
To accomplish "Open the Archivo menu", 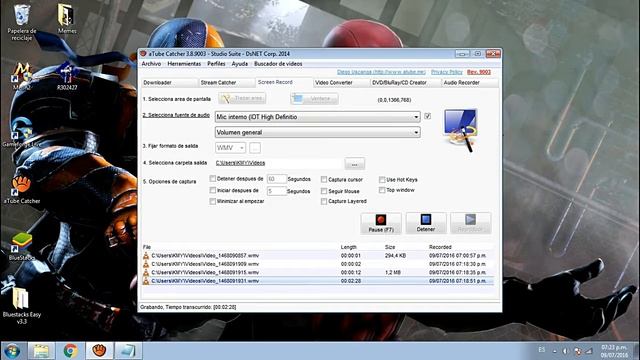I will coord(151,64).
